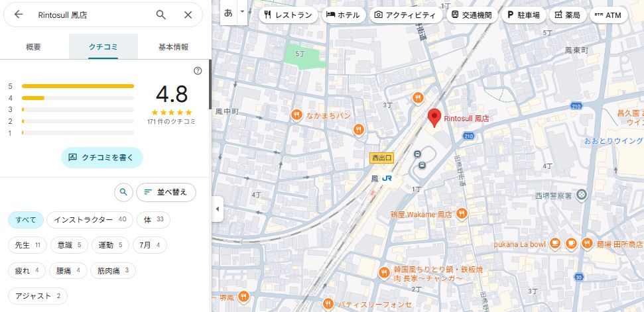Viewport: 644px width, 312px height.
Task: Toggle the インストラクター filter chip
Action: (x=90, y=219)
